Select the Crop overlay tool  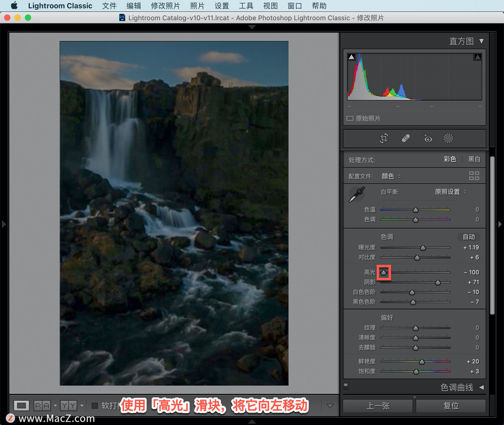coord(384,138)
